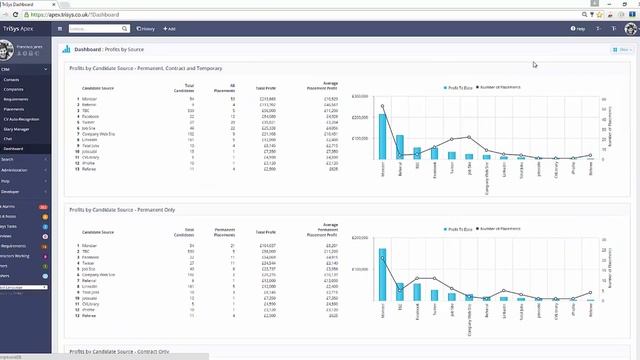Screen dimensions: 640x360
Task: Expand the Help section in the sidebar
Action: coord(24,181)
